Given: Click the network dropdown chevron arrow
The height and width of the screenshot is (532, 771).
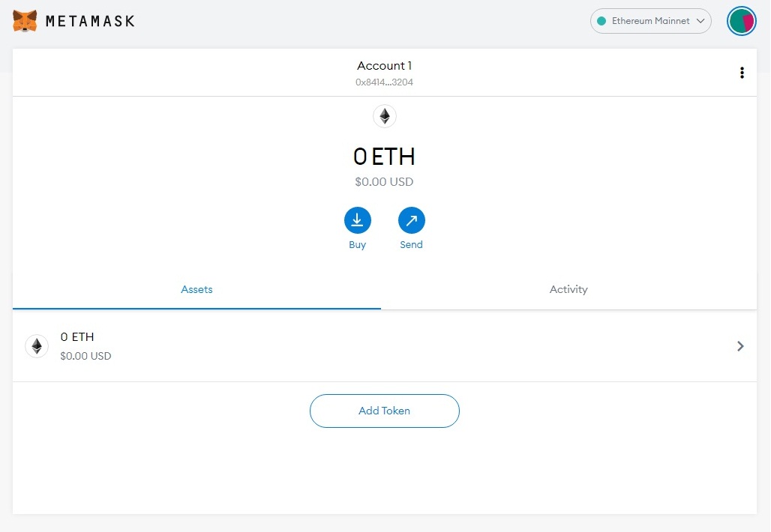Looking at the screenshot, I should point(701,21).
